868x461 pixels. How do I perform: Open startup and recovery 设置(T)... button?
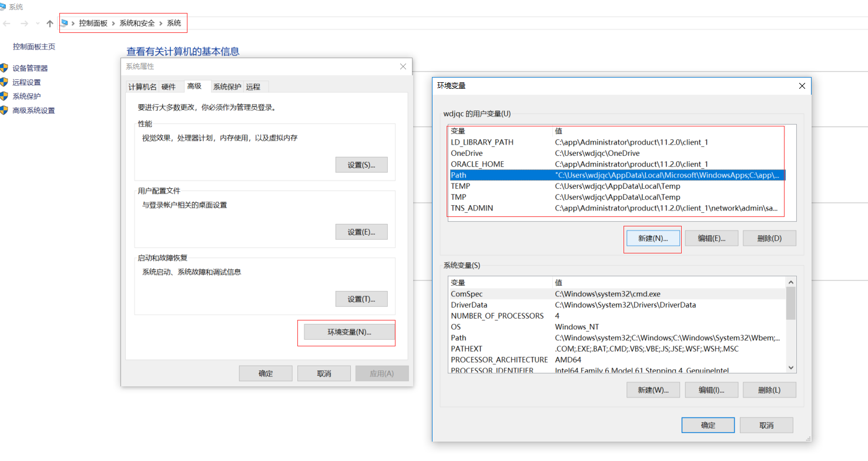coord(361,299)
